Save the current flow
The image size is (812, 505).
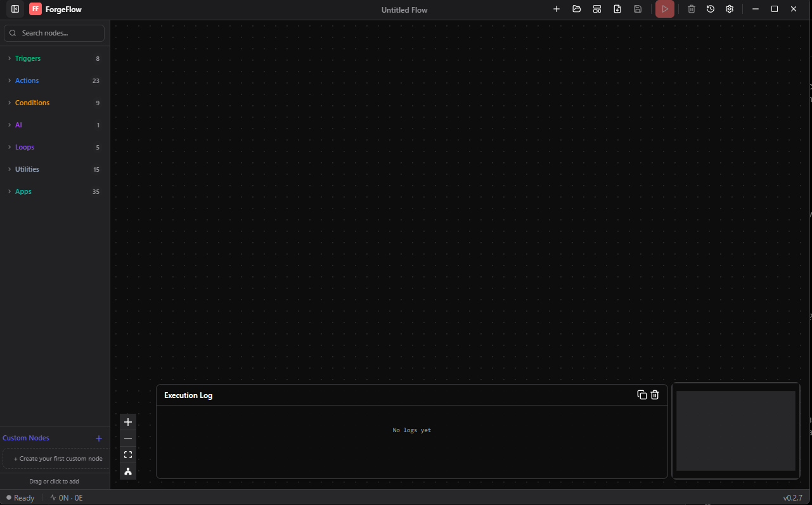point(638,9)
